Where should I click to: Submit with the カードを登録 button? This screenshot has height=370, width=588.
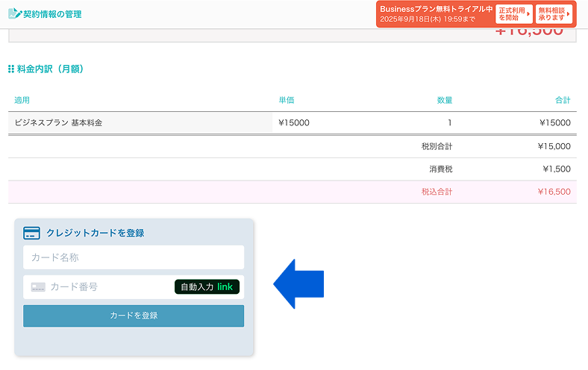click(x=134, y=316)
